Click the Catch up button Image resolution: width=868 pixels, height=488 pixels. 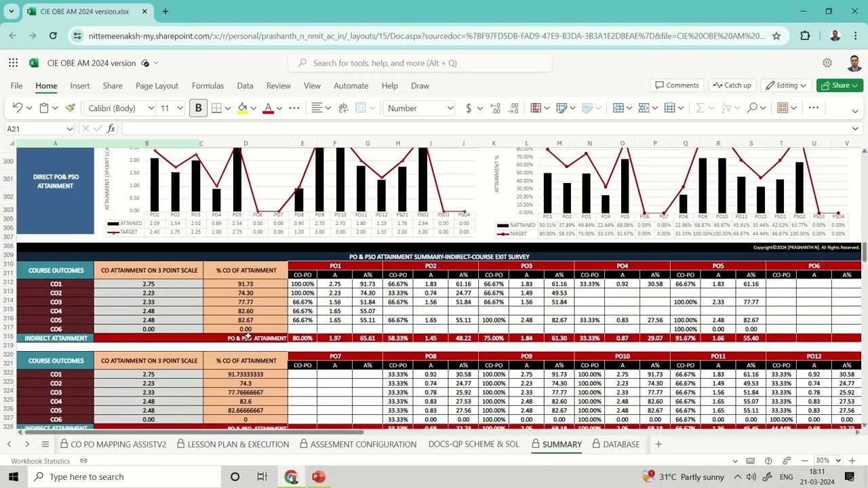[x=732, y=85]
